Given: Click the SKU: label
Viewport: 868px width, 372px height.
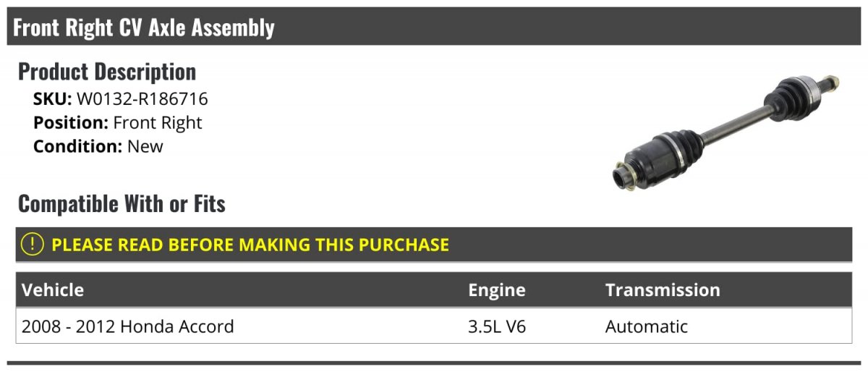Looking at the screenshot, I should [52, 99].
